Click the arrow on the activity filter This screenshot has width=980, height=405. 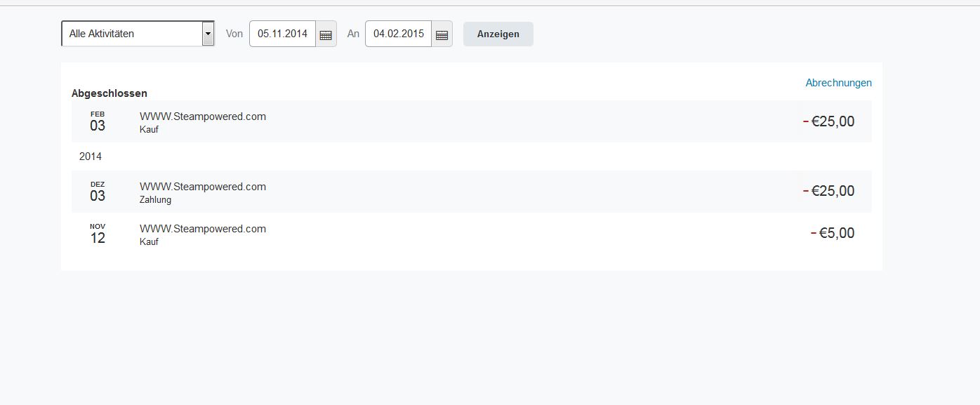208,34
